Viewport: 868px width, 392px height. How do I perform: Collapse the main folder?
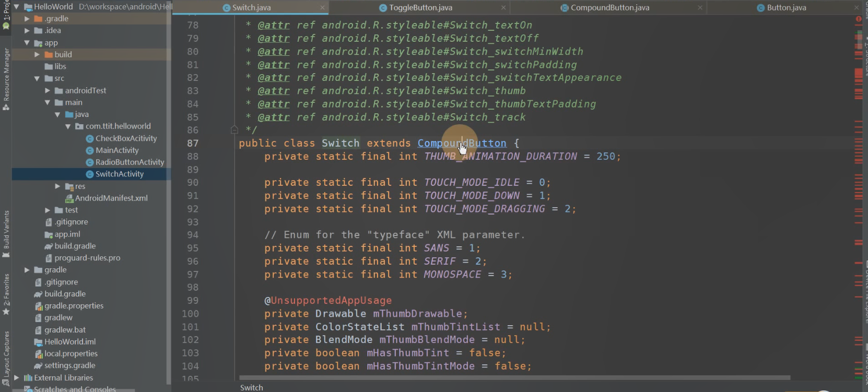[x=48, y=102]
